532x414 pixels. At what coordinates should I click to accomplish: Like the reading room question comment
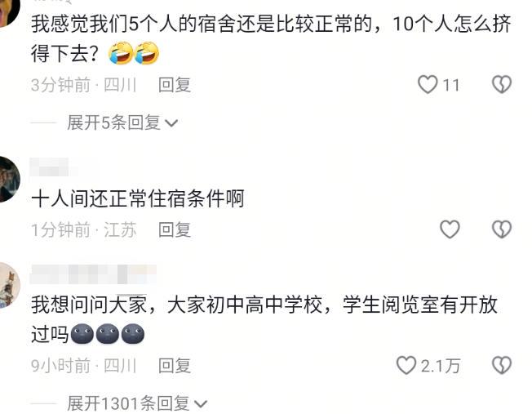click(x=406, y=366)
